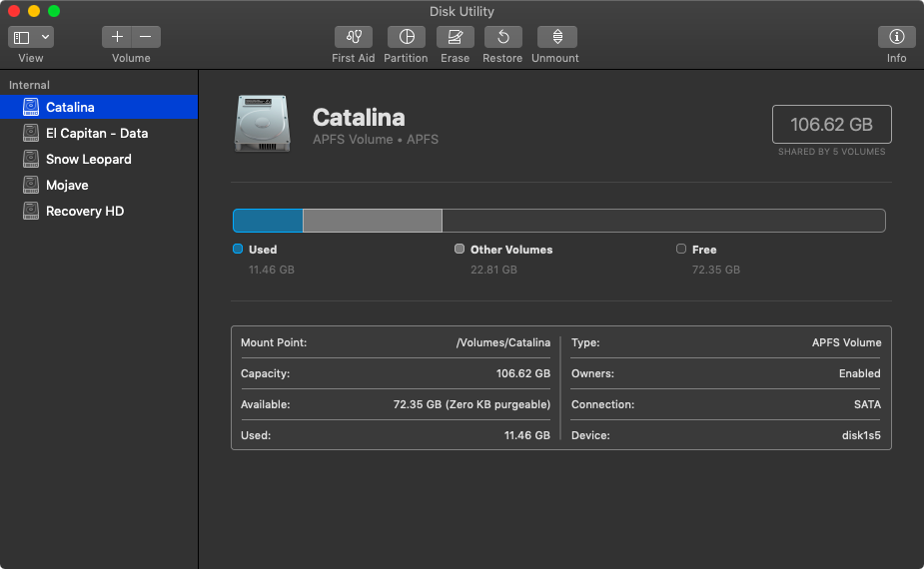Select the Mojave volume
Screen dimensions: 924x569
tap(99, 185)
